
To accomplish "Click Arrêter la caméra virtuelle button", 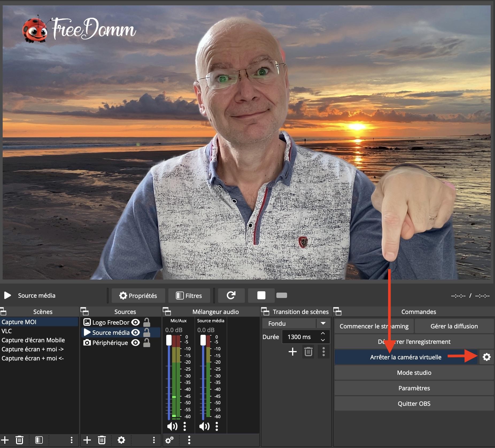I will [x=405, y=357].
